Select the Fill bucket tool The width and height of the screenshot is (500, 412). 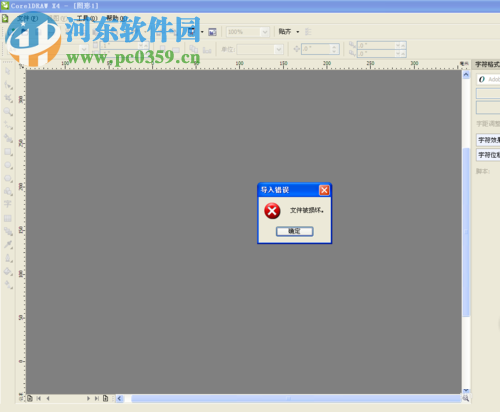[8, 272]
